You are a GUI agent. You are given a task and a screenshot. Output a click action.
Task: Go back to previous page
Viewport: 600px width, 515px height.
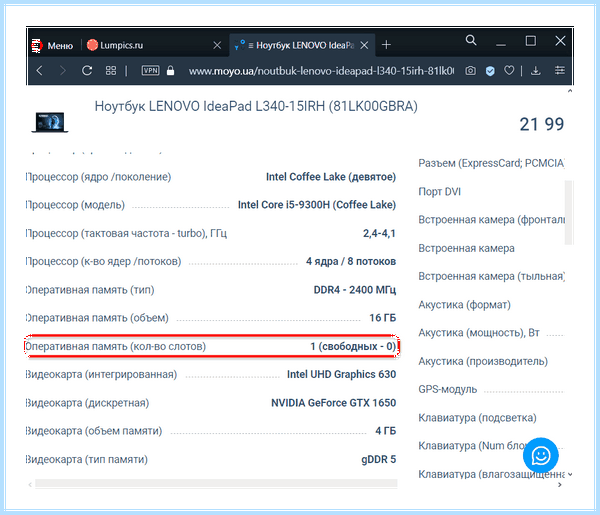click(x=39, y=70)
